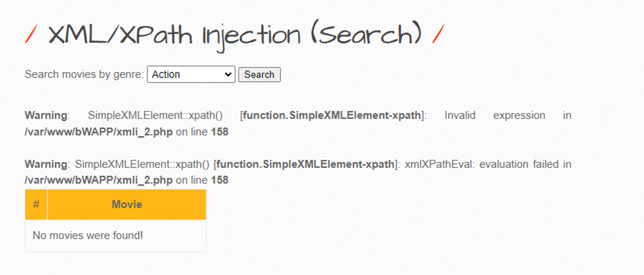This screenshot has height=275, width=644.
Task: Click the Search button
Action: [x=259, y=74]
